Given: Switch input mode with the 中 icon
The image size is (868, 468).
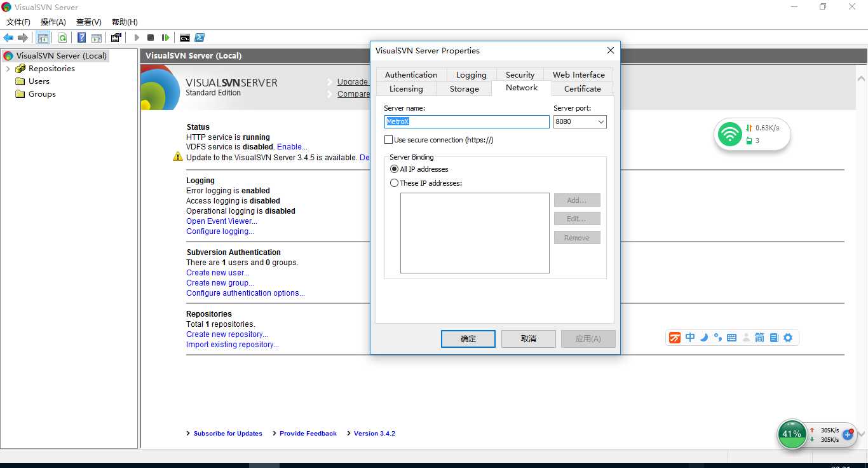Looking at the screenshot, I should [x=690, y=338].
